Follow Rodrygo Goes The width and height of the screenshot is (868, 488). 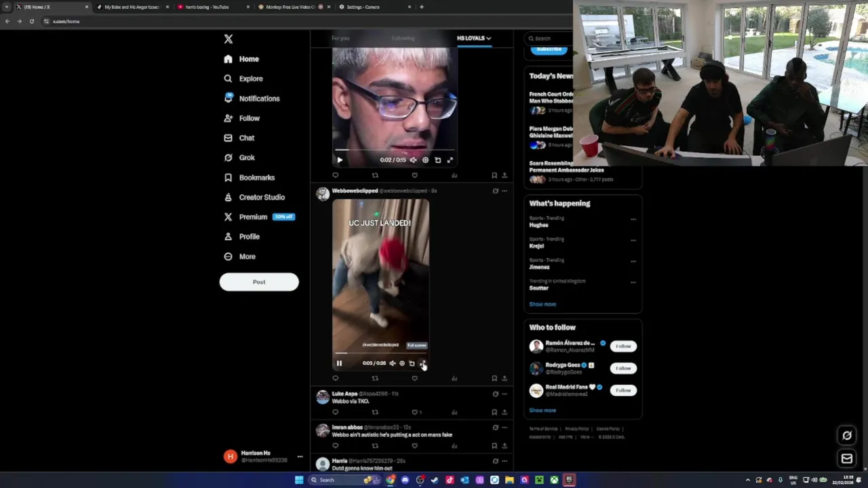(x=623, y=368)
